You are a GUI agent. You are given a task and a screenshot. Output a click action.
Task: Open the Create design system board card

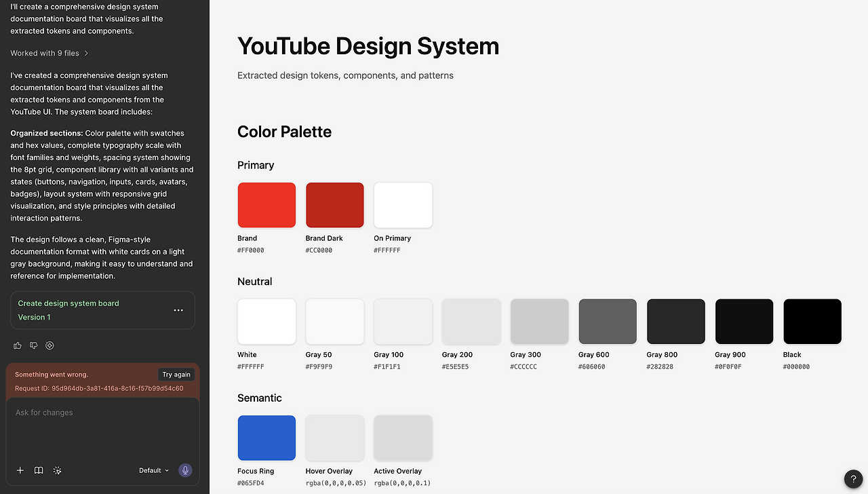click(102, 310)
